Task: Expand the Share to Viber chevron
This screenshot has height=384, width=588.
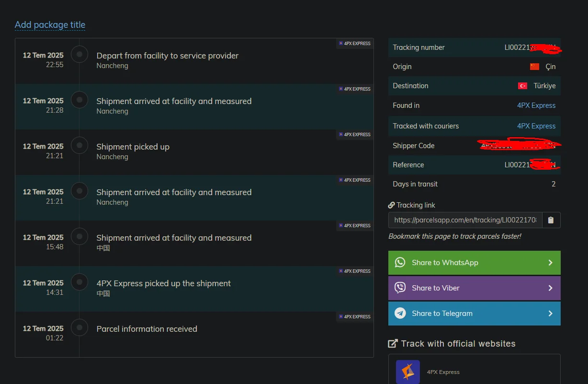Action: coord(550,288)
